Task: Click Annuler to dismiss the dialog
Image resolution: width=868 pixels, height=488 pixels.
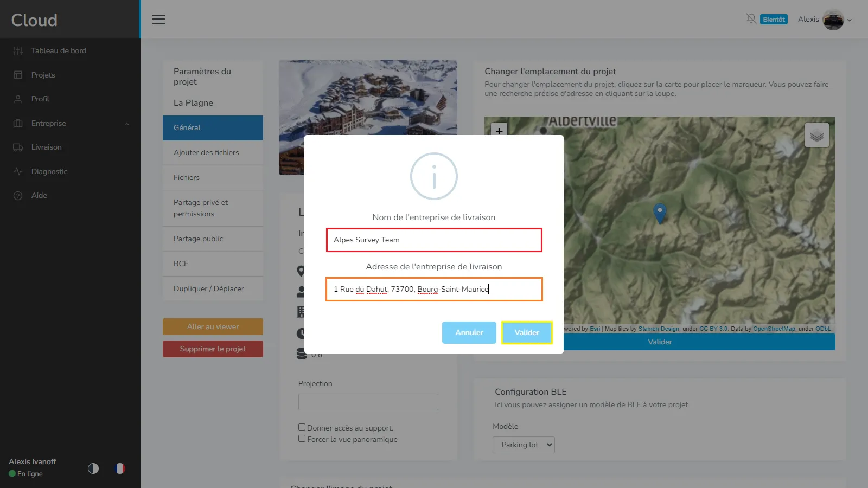Action: [x=469, y=332]
